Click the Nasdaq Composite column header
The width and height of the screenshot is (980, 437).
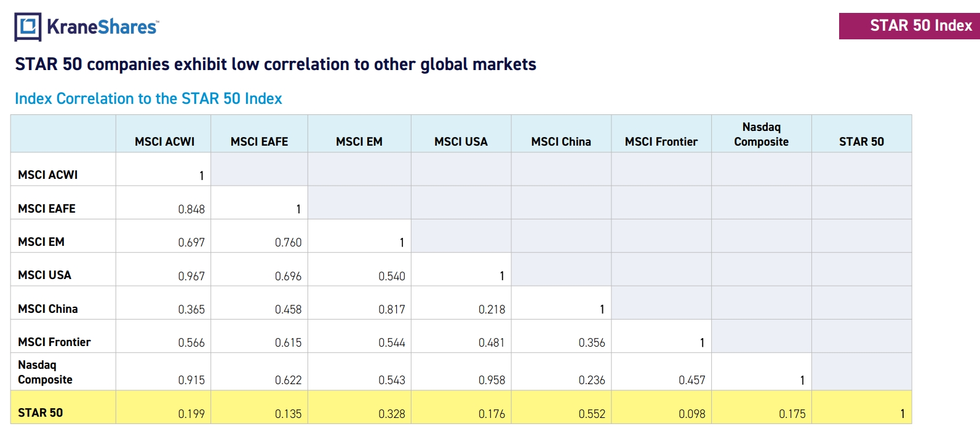pyautogui.click(x=761, y=135)
